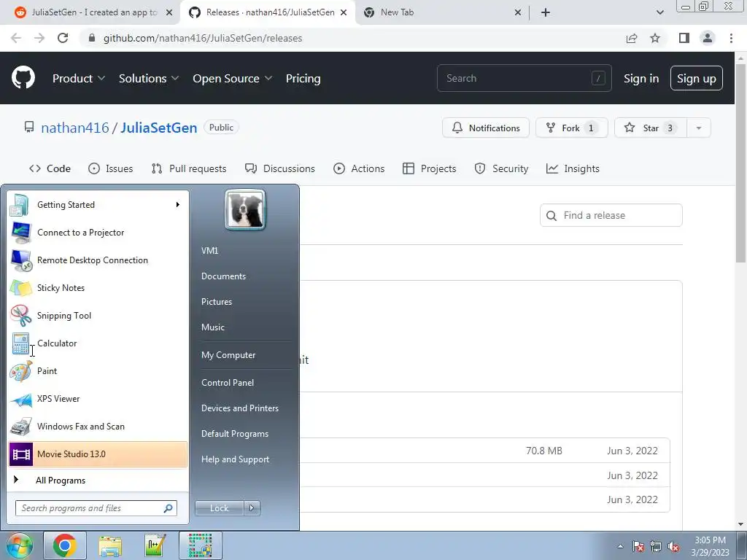747x560 pixels.
Task: Open the Snipping Tool
Action: pyautogui.click(x=98, y=315)
